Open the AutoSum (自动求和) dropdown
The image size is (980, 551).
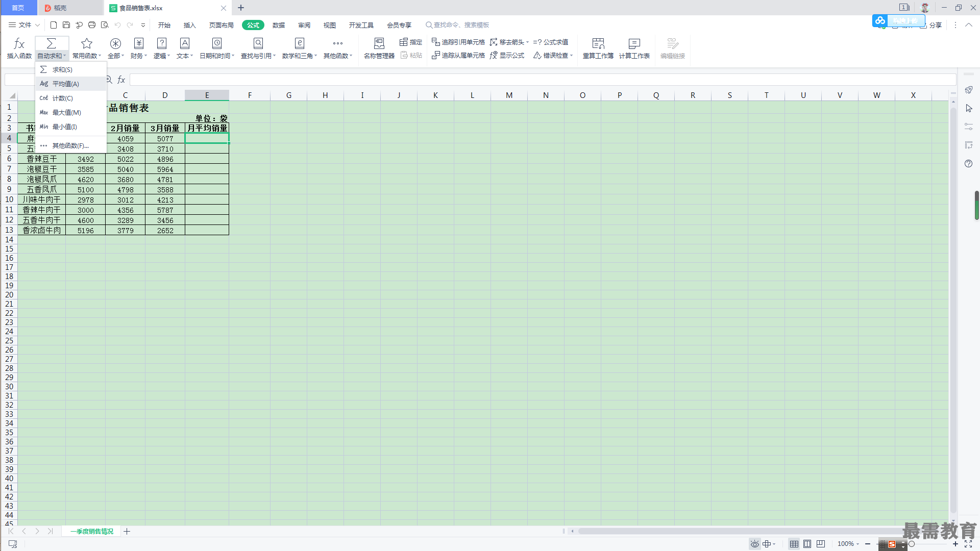[x=52, y=48]
